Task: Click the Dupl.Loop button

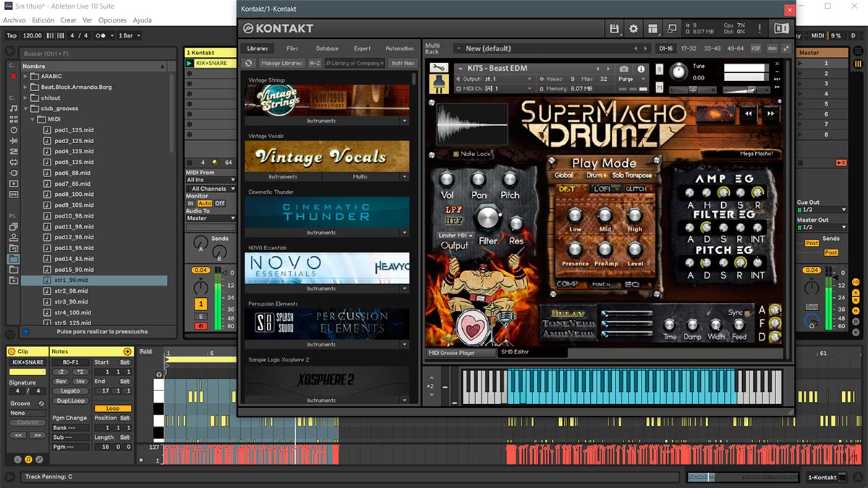Action: (70, 400)
